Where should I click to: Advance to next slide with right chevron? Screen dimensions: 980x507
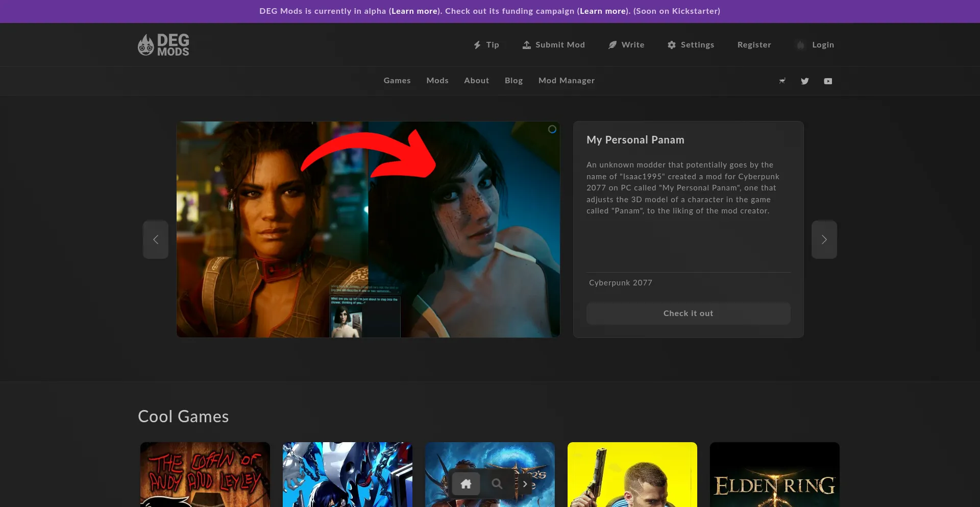pos(824,239)
